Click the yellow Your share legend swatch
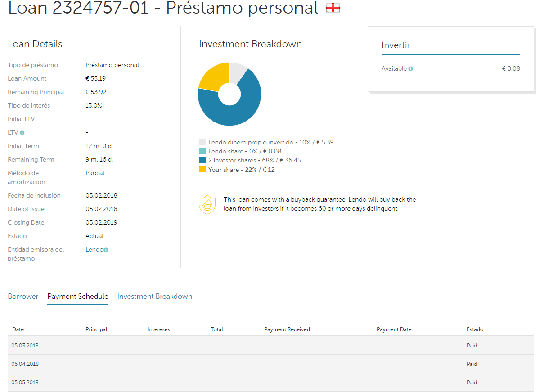 (202, 169)
